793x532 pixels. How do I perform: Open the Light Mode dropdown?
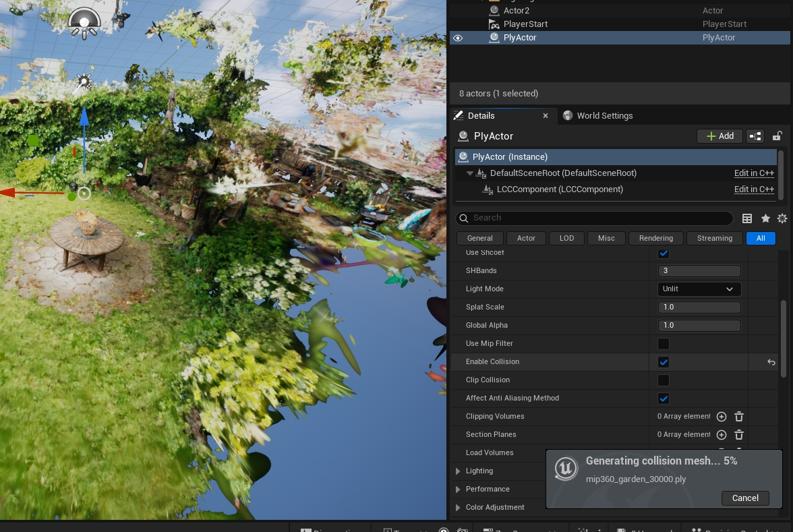pos(699,289)
